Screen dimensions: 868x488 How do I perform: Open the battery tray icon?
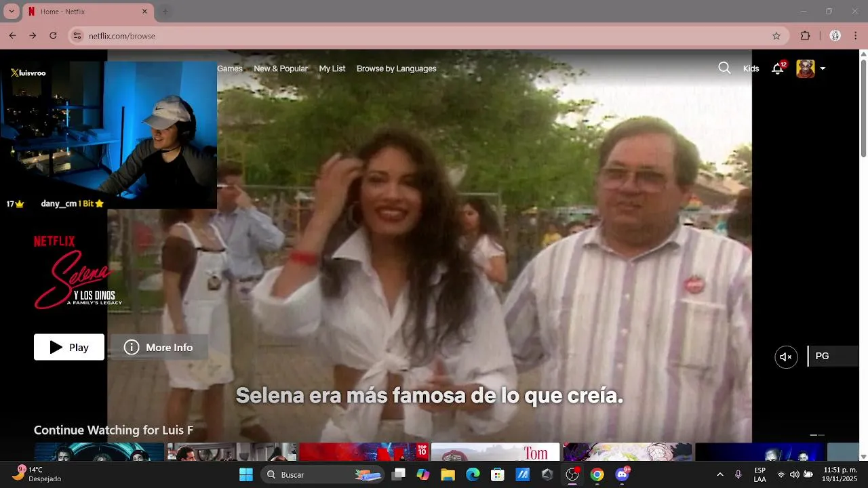pyautogui.click(x=808, y=474)
